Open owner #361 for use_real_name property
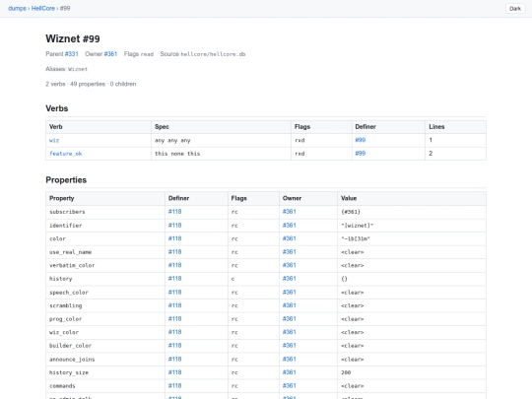The image size is (532, 399). click(x=289, y=252)
